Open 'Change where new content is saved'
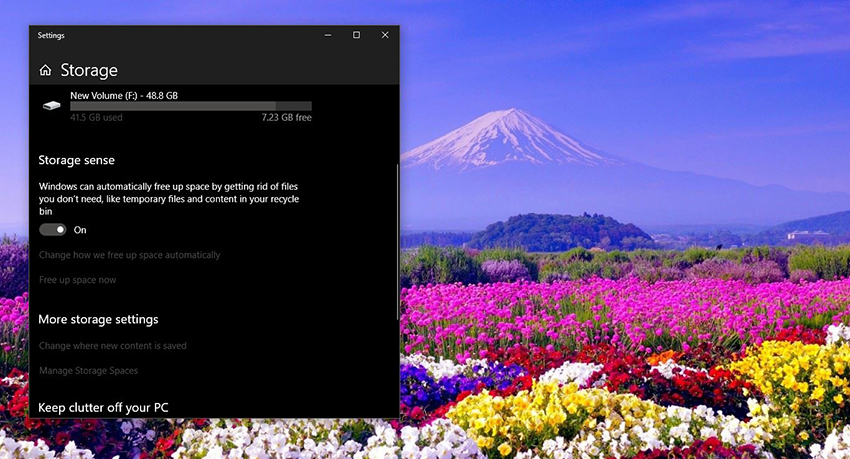Screen dimensions: 850x459 112,346
